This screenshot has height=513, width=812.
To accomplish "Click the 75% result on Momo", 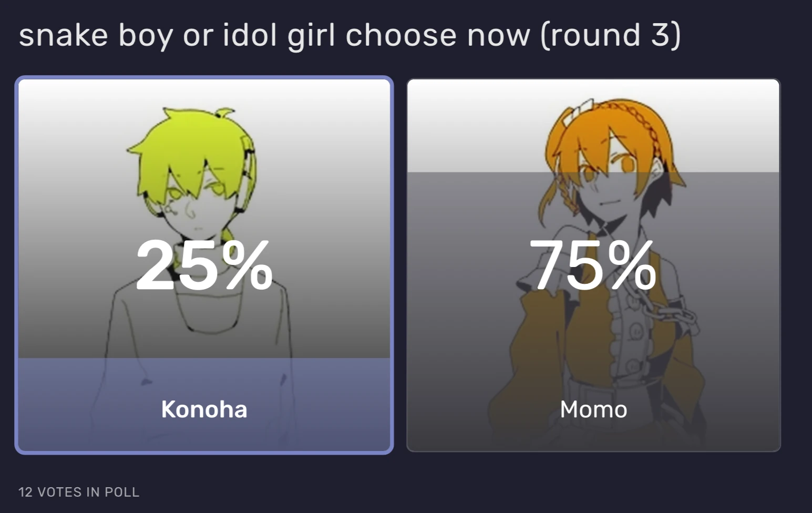I will [593, 264].
